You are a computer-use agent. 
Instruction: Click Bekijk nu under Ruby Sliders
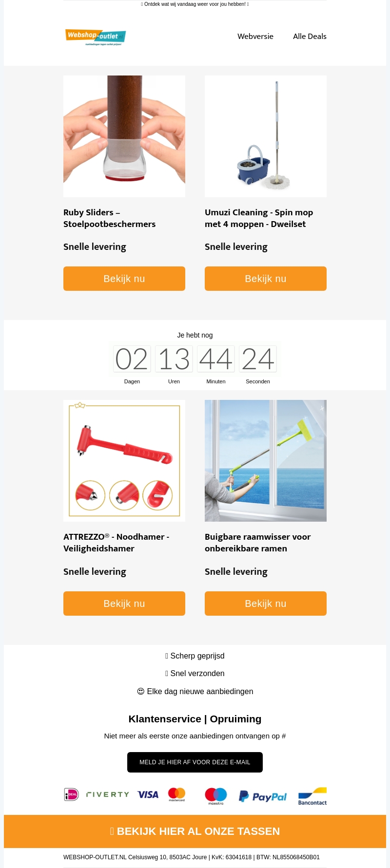coord(124,279)
